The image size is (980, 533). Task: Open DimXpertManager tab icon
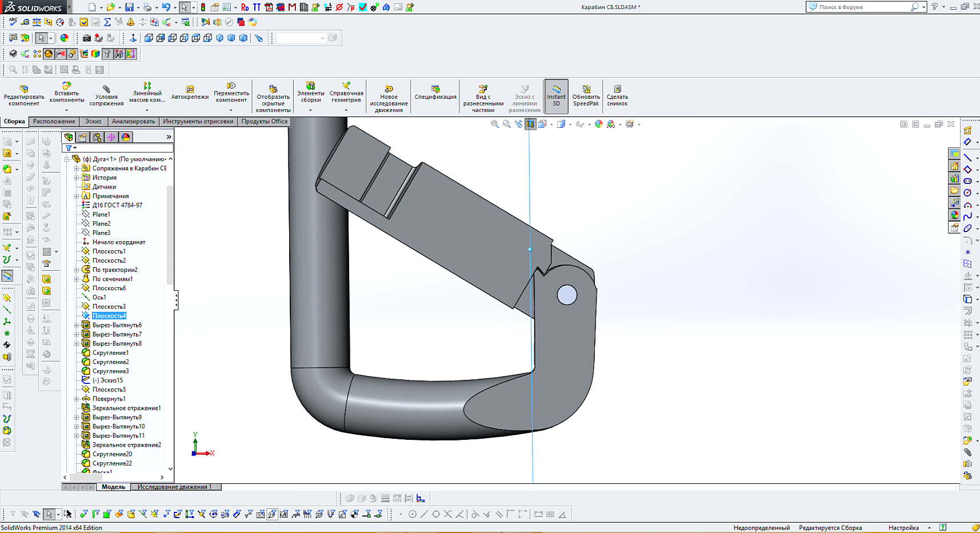pos(111,137)
